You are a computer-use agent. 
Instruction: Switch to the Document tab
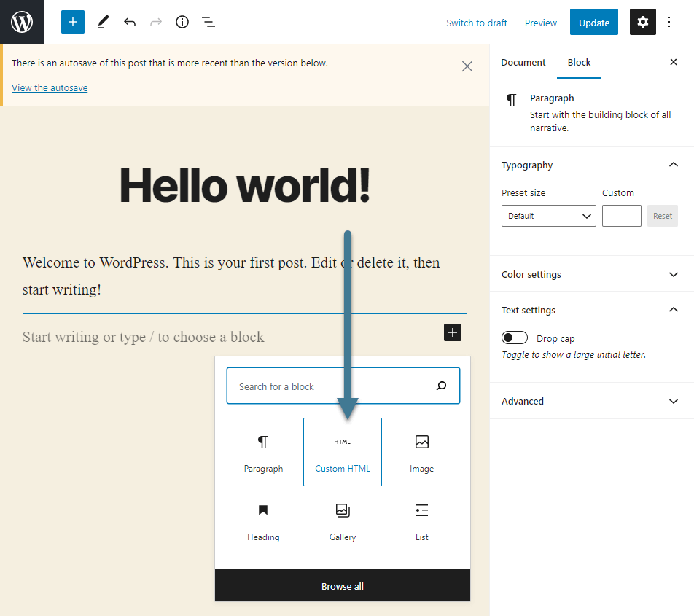523,62
